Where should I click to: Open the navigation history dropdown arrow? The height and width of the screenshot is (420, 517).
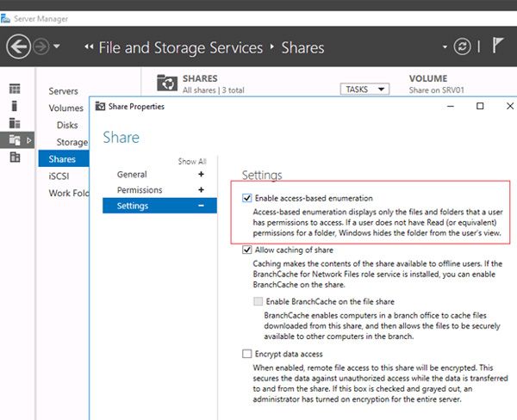point(57,47)
